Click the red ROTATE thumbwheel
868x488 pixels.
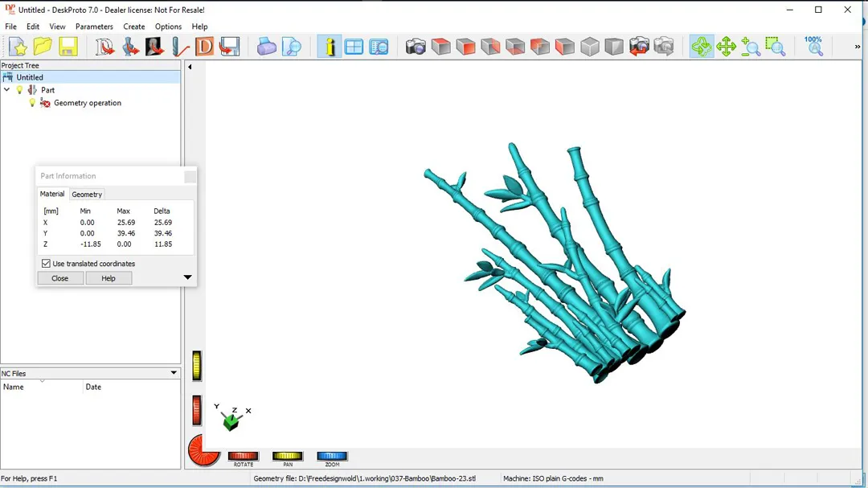pyautogui.click(x=243, y=456)
